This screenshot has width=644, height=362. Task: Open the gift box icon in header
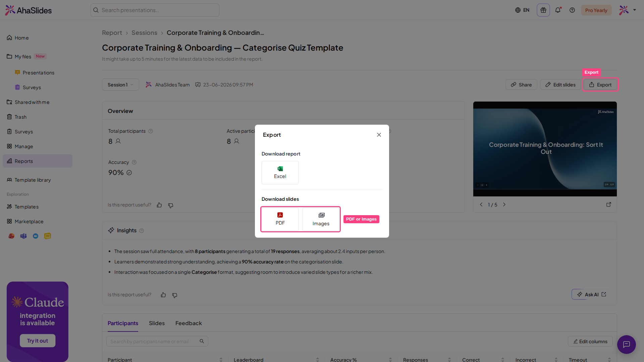[x=543, y=10]
